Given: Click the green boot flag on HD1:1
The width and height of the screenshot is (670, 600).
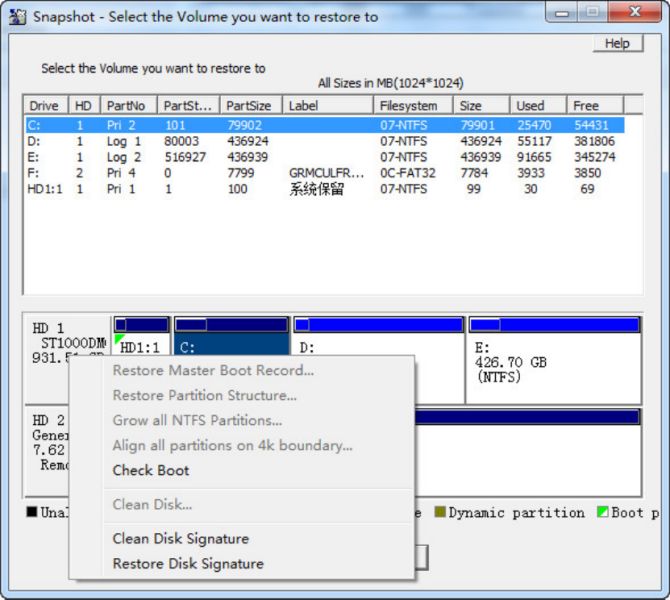Looking at the screenshot, I should pyautogui.click(x=118, y=340).
